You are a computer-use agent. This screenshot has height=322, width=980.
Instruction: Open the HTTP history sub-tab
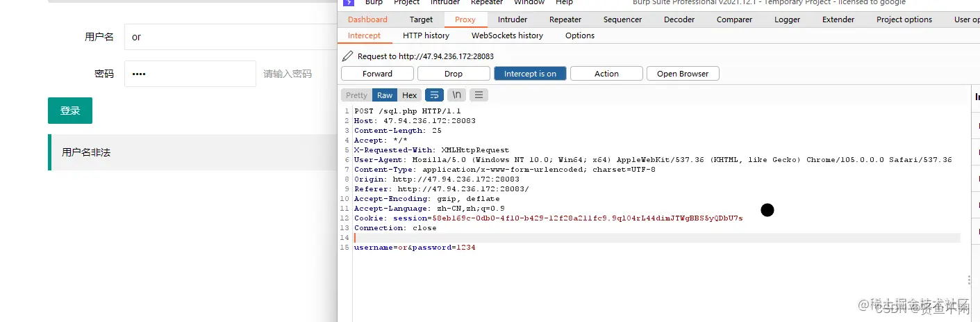coord(426,35)
